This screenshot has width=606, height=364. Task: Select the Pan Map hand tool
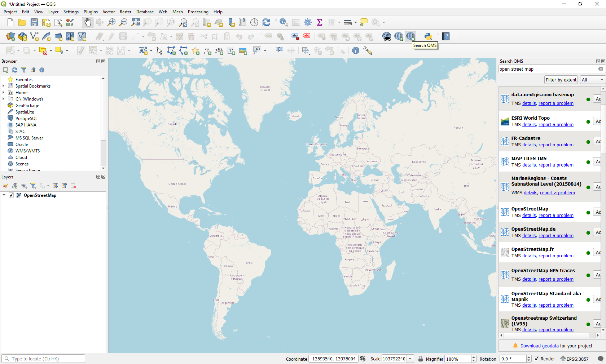[x=88, y=22]
